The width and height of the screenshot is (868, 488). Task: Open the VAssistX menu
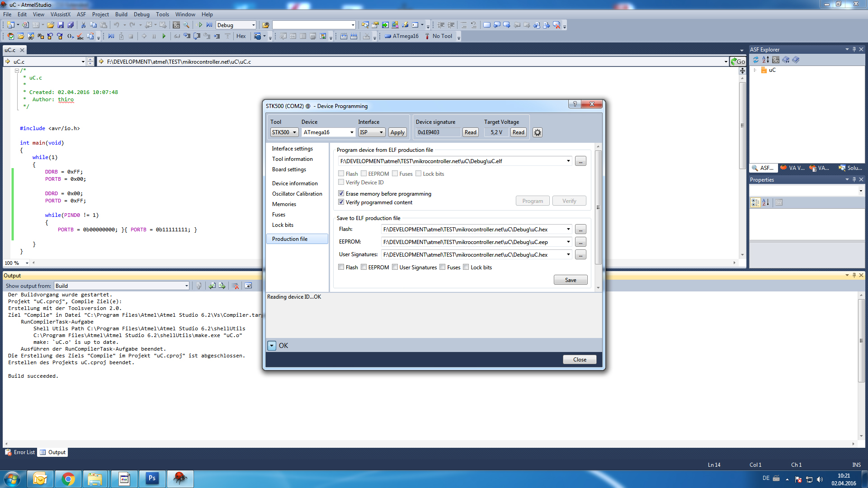60,14
